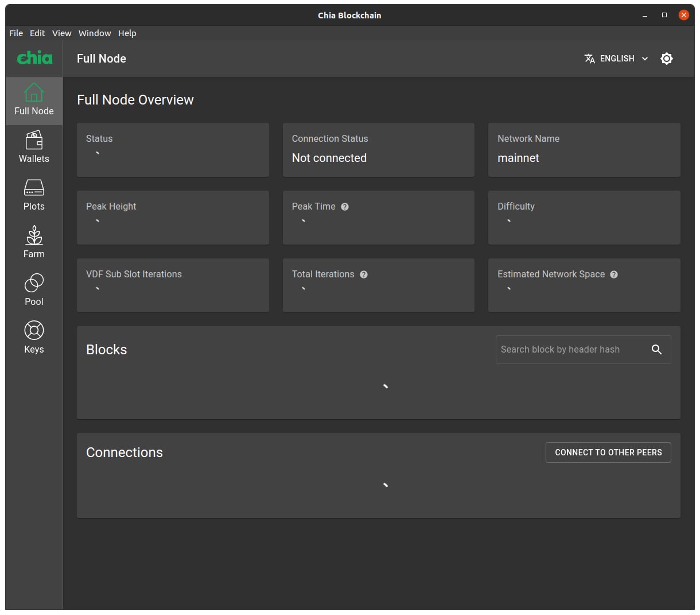Image resolution: width=700 pixels, height=615 pixels.
Task: Click the Blocks section heading
Action: pyautogui.click(x=107, y=350)
